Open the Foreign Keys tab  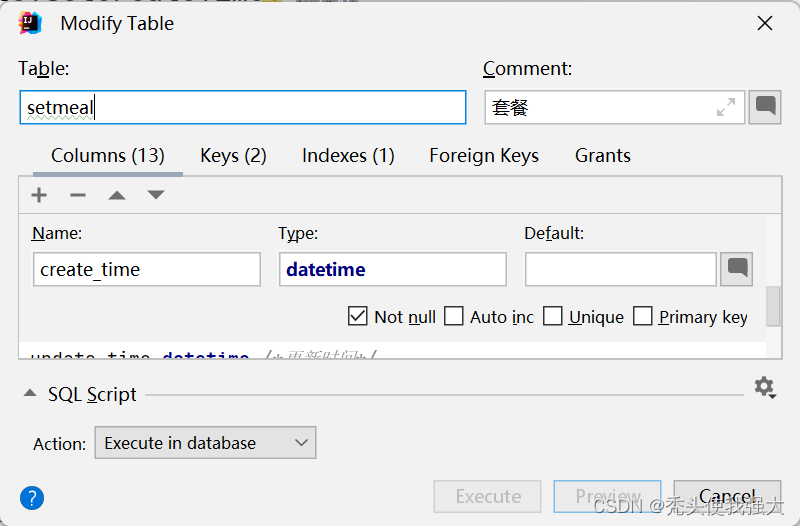(484, 156)
